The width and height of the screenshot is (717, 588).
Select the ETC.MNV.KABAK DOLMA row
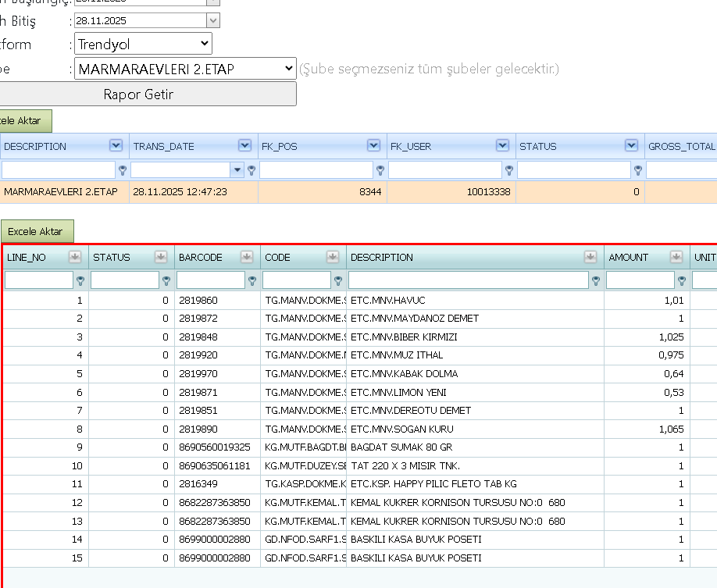(360, 374)
